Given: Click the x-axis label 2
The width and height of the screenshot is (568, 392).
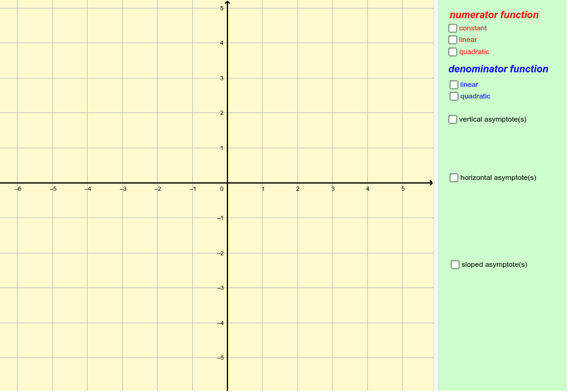Looking at the screenshot, I should coord(298,189).
